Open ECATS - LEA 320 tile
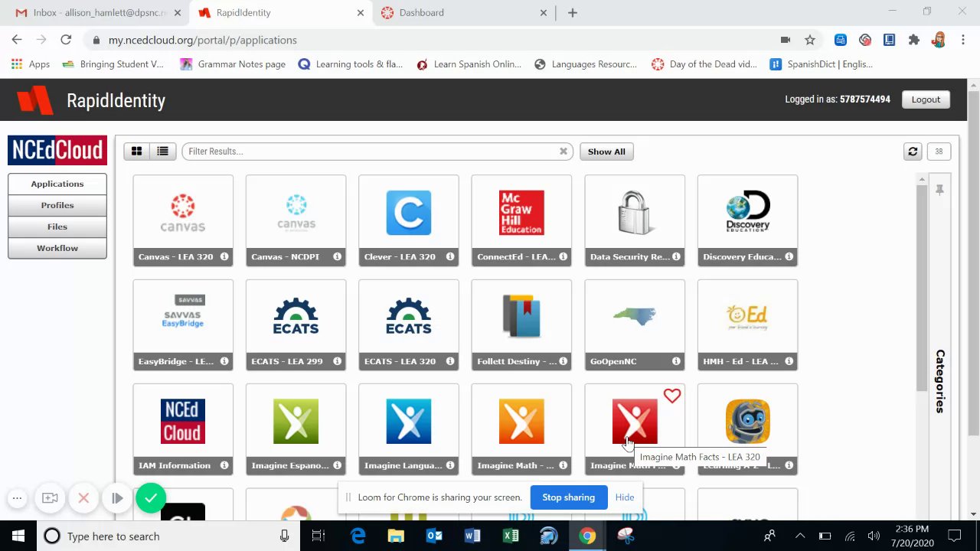The image size is (980, 551). coord(409,324)
